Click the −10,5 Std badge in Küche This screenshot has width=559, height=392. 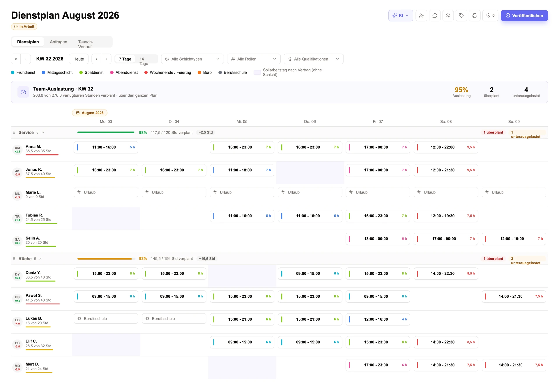(207, 259)
